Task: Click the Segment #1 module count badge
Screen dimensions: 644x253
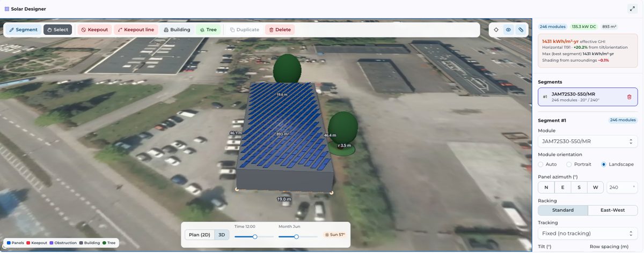Action: pyautogui.click(x=623, y=120)
